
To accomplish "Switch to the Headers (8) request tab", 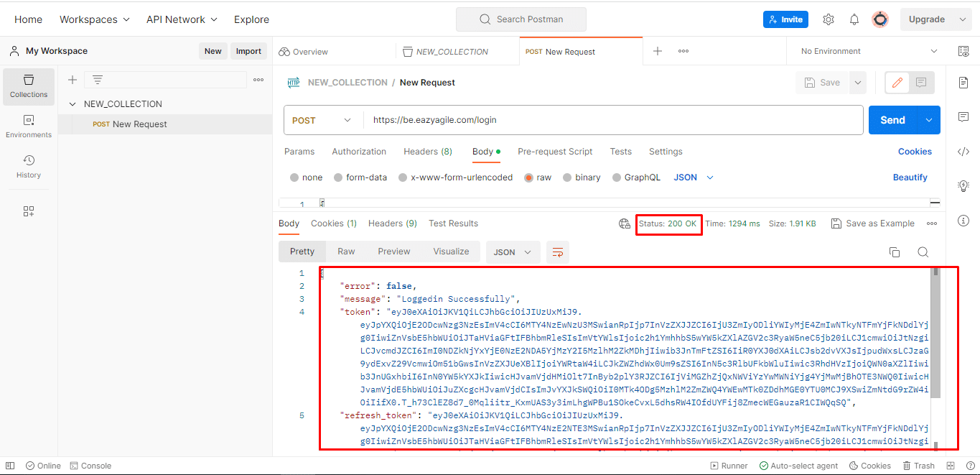I will (x=428, y=152).
